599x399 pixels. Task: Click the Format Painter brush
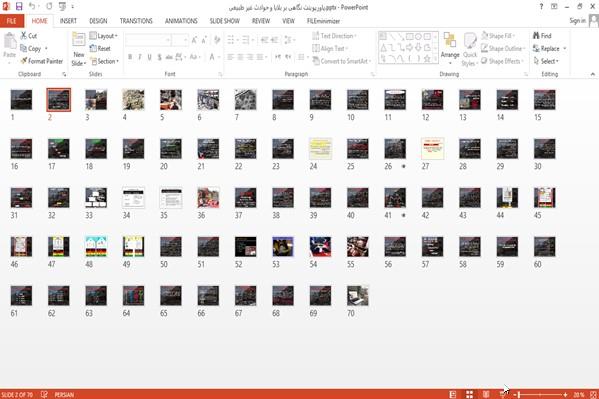tap(42, 61)
